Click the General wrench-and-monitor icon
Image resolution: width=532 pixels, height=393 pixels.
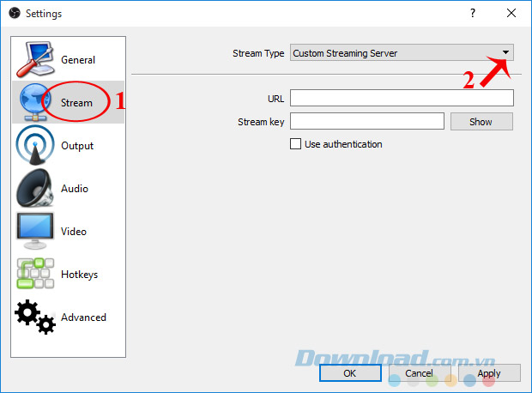click(x=35, y=59)
